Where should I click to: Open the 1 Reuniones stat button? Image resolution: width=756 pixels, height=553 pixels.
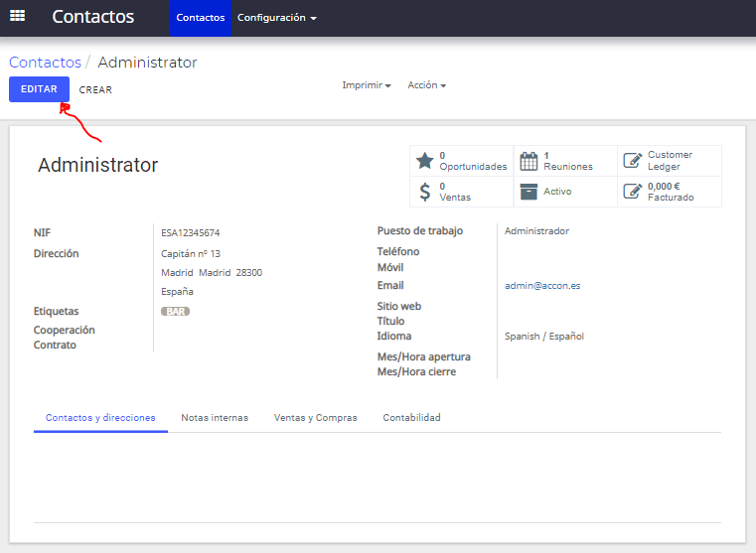565,161
